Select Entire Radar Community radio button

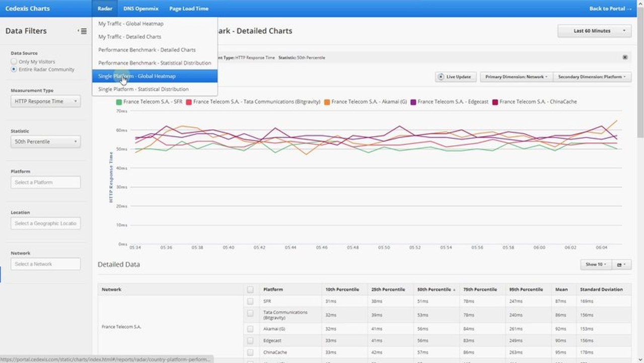tap(14, 70)
